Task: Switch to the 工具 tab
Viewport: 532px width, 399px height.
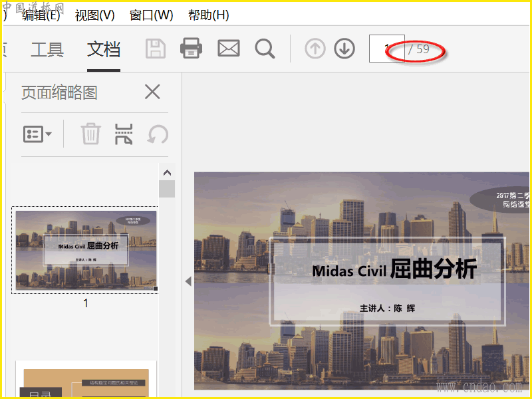Action: click(47, 49)
